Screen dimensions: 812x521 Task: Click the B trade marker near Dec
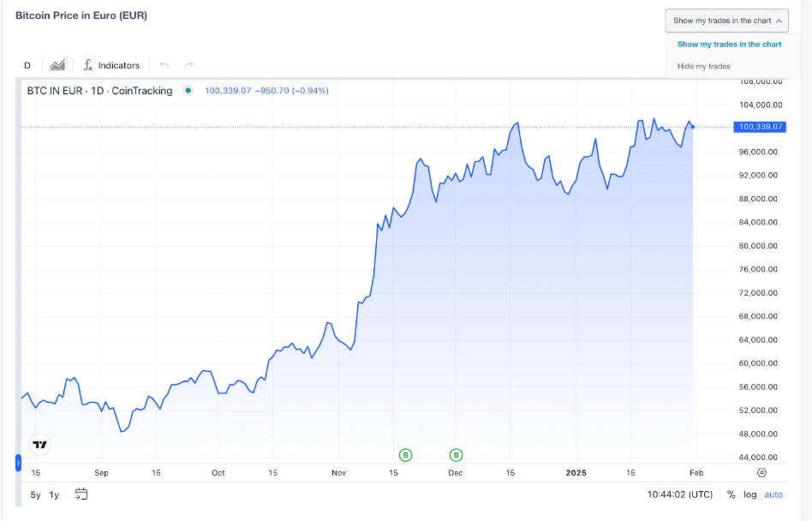[x=456, y=455]
